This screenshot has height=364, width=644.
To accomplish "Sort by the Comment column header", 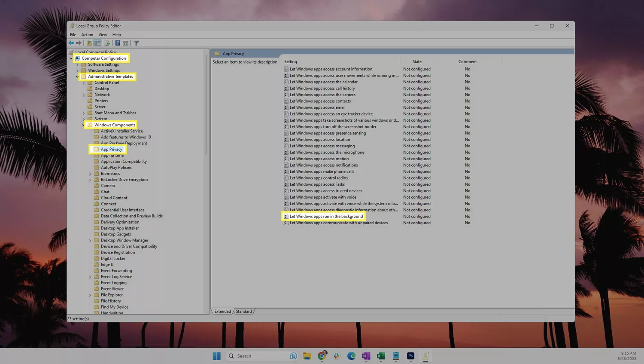I will 468,62.
